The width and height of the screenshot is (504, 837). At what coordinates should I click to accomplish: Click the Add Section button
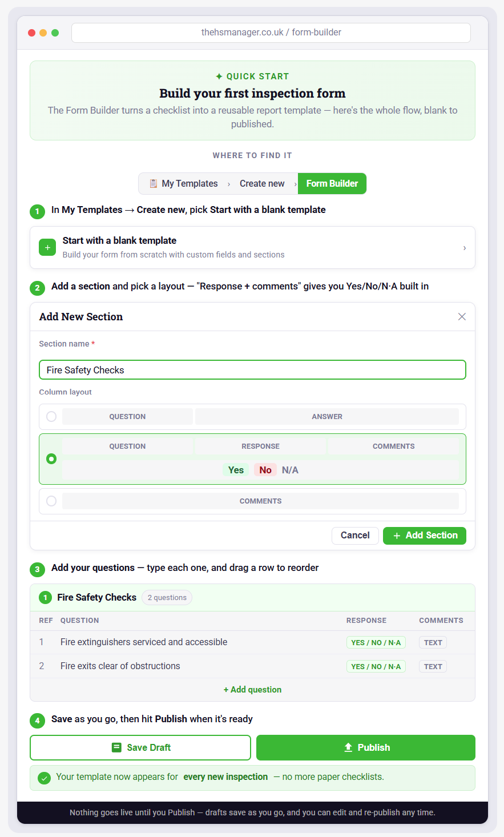[x=425, y=536]
